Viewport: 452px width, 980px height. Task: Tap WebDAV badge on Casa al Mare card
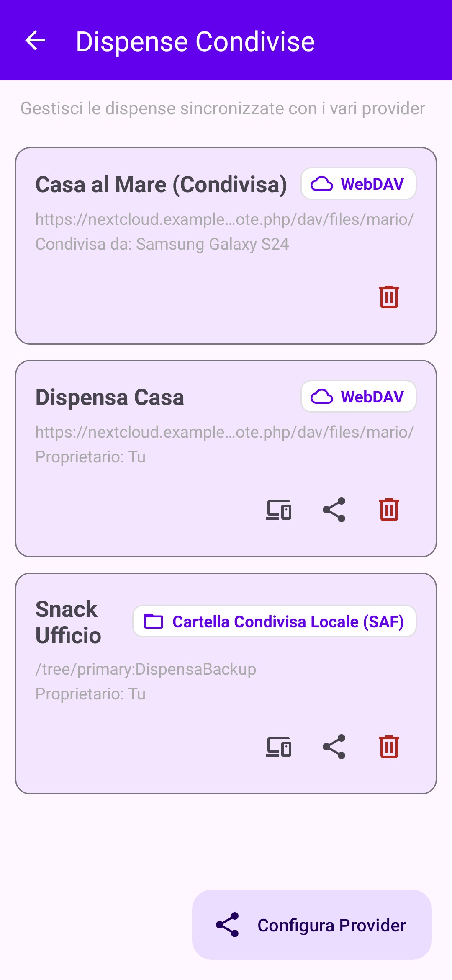click(359, 184)
